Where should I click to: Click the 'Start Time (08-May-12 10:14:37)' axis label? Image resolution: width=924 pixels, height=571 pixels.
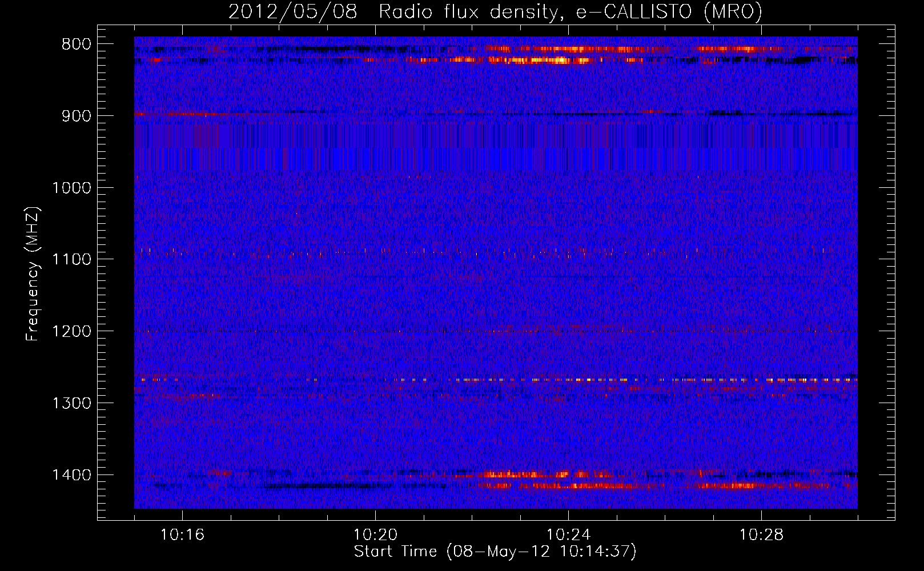[x=495, y=552]
